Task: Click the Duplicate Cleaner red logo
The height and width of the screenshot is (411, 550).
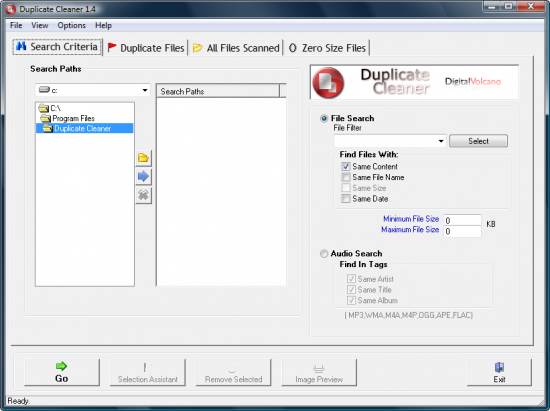Action: tap(328, 83)
